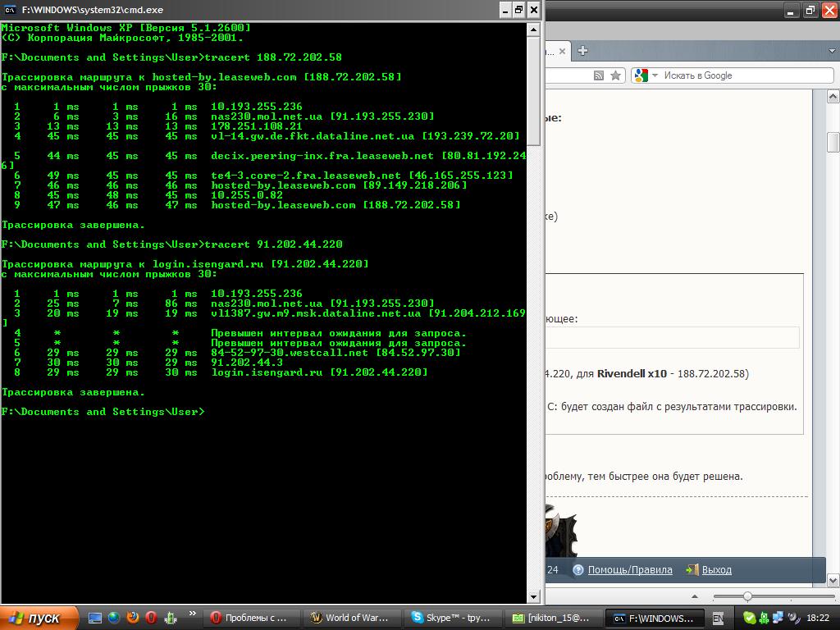Screen dimensions: 840x630
Task: Click the EN language indicator in taskbar
Action: (x=717, y=619)
